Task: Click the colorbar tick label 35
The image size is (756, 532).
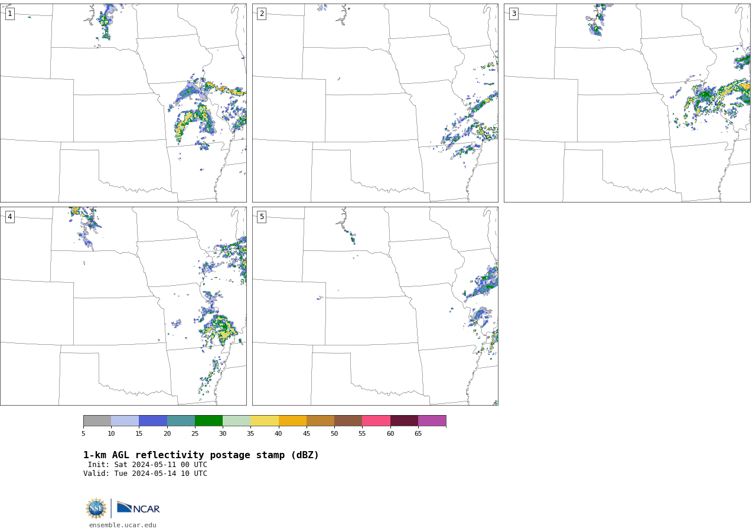Action: tap(250, 434)
